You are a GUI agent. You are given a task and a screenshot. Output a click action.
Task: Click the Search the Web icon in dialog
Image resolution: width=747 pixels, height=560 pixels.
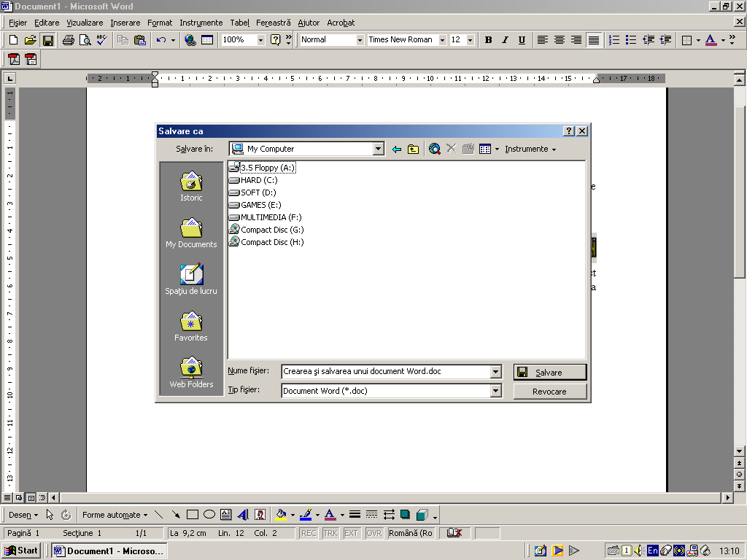pyautogui.click(x=435, y=149)
